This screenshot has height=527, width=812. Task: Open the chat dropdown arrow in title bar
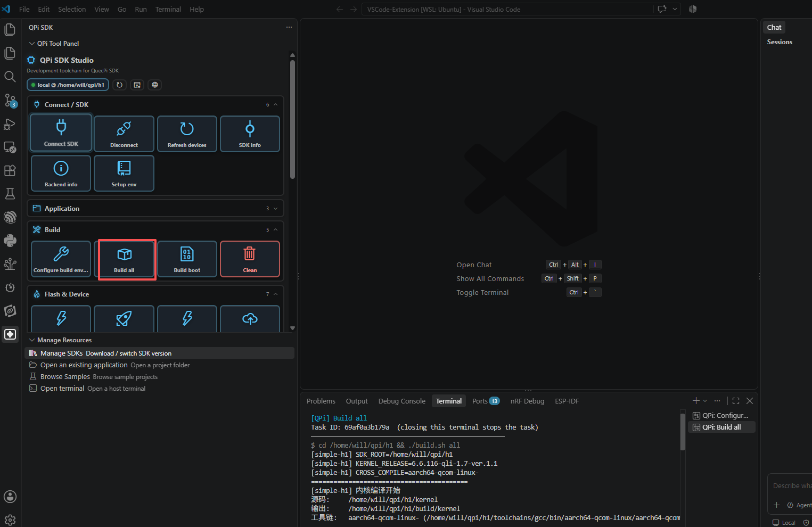[675, 9]
